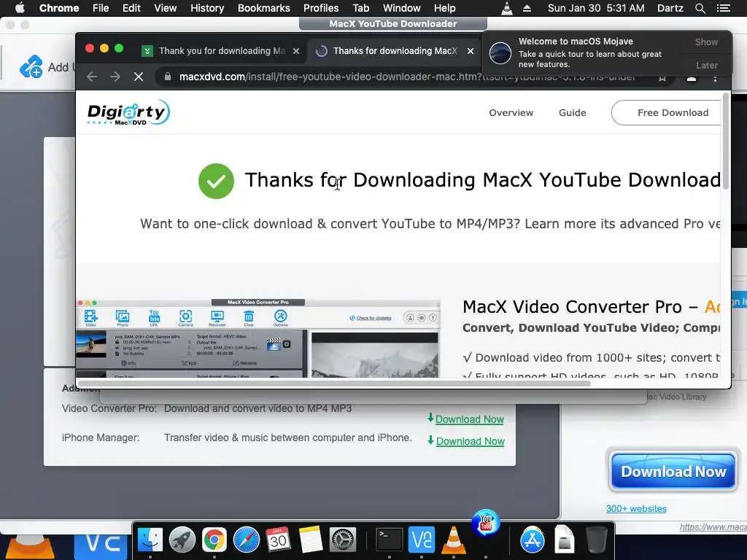
Task: Click the eject icon in menu bar
Action: click(527, 8)
